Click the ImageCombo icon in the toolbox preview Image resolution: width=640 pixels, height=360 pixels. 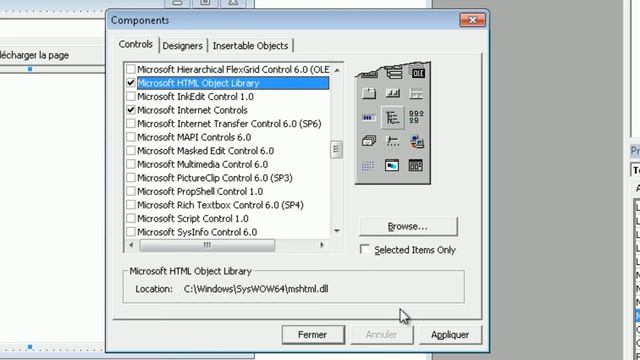417,141
